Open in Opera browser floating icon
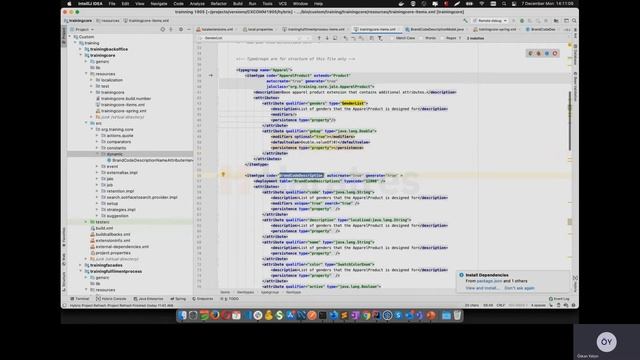The image size is (640, 360). coord(555,53)
